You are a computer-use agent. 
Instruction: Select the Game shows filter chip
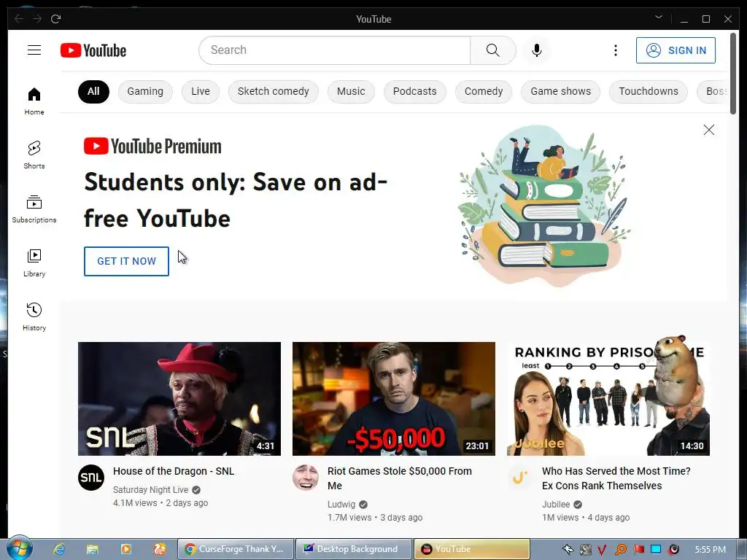(x=561, y=91)
